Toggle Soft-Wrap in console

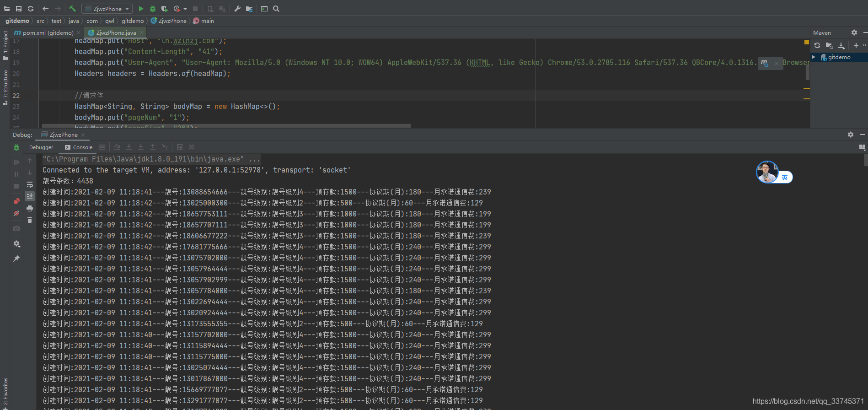click(x=30, y=184)
